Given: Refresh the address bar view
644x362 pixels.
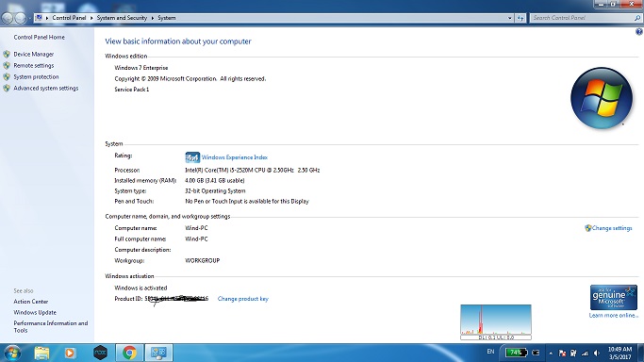Looking at the screenshot, I should [520, 18].
